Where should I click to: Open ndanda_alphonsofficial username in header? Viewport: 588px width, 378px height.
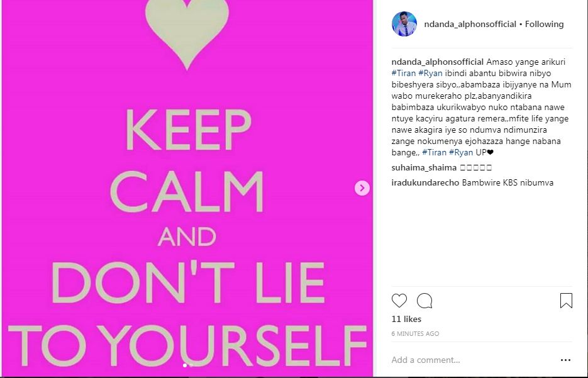tap(470, 24)
